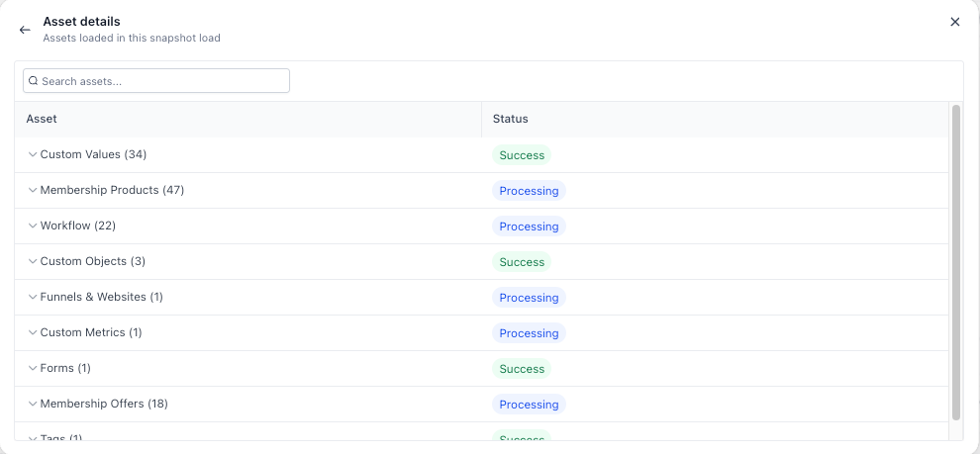Expand the Membership Offers (18) row
Screen dimensions: 980x454
click(x=33, y=404)
